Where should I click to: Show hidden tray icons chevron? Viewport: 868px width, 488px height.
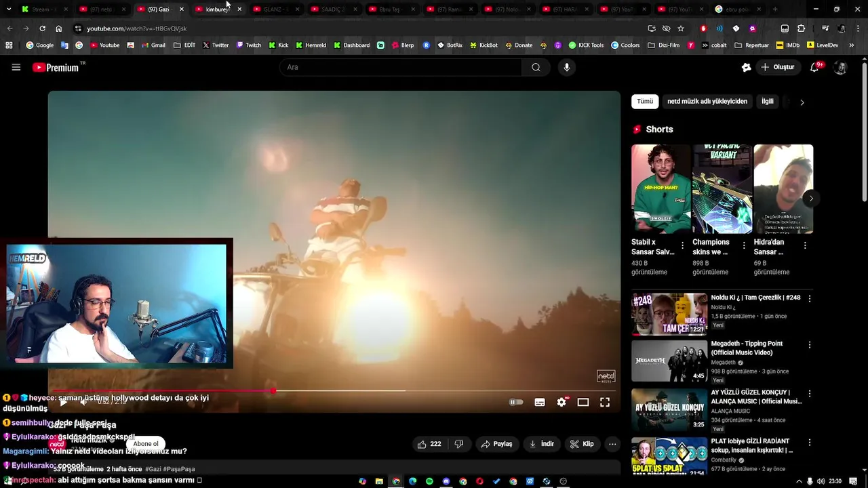pyautogui.click(x=799, y=481)
